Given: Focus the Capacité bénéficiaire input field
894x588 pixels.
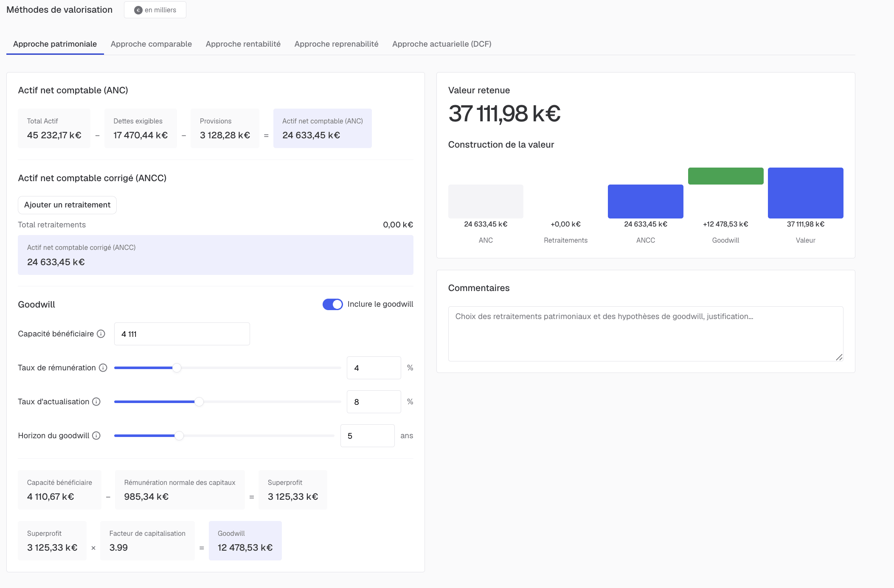Looking at the screenshot, I should (182, 334).
